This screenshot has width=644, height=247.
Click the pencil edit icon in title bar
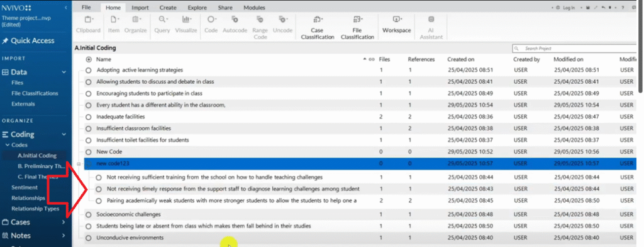point(596,8)
